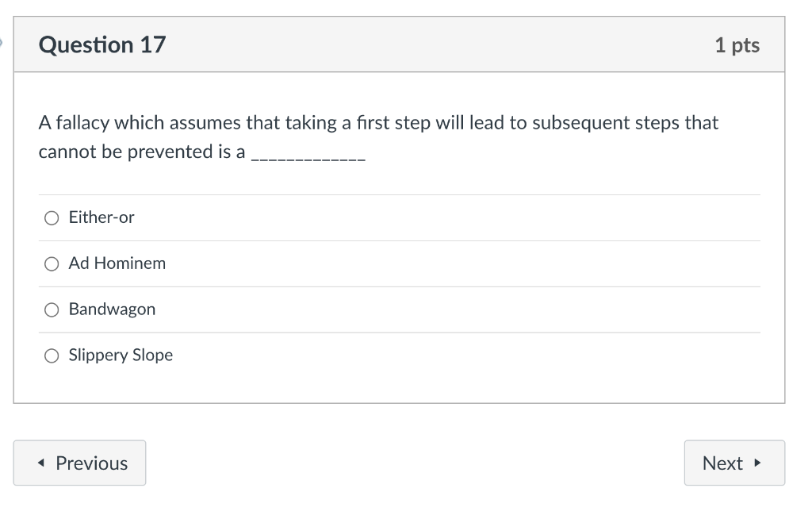Click the Next button to advance

click(x=733, y=463)
